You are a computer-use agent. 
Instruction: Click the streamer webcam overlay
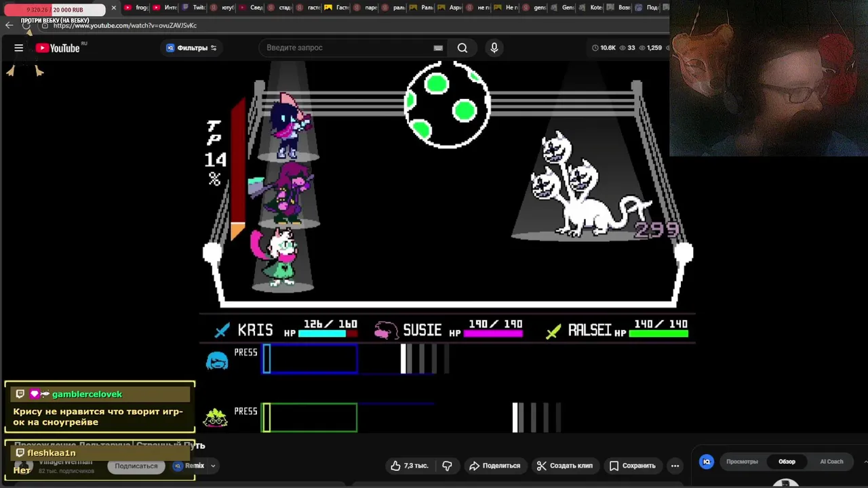click(x=768, y=78)
